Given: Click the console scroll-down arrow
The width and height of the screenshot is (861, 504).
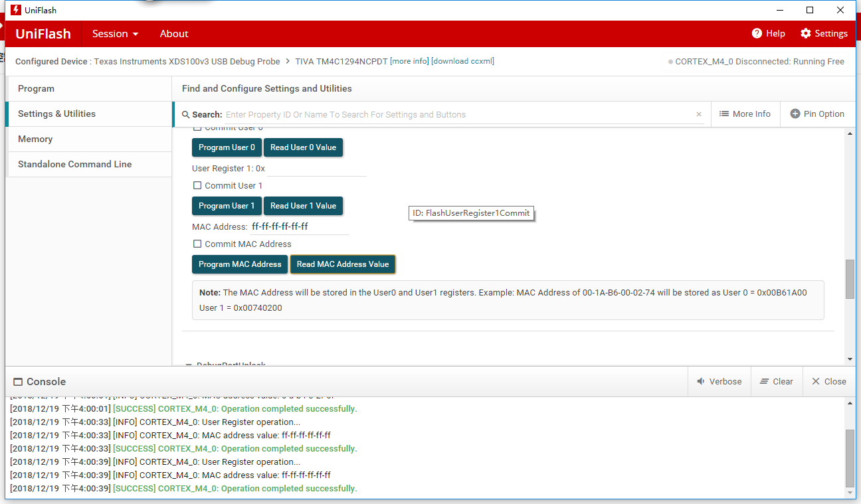Looking at the screenshot, I should pyautogui.click(x=850, y=493).
